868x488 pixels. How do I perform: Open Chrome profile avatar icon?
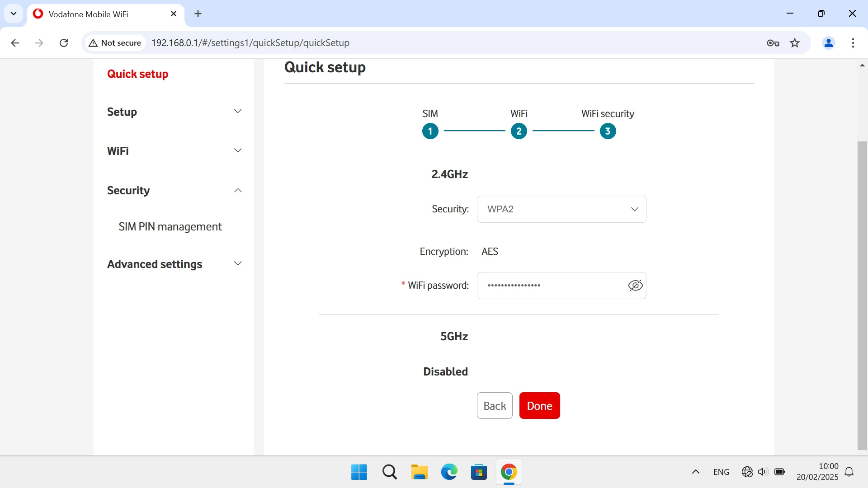(828, 43)
